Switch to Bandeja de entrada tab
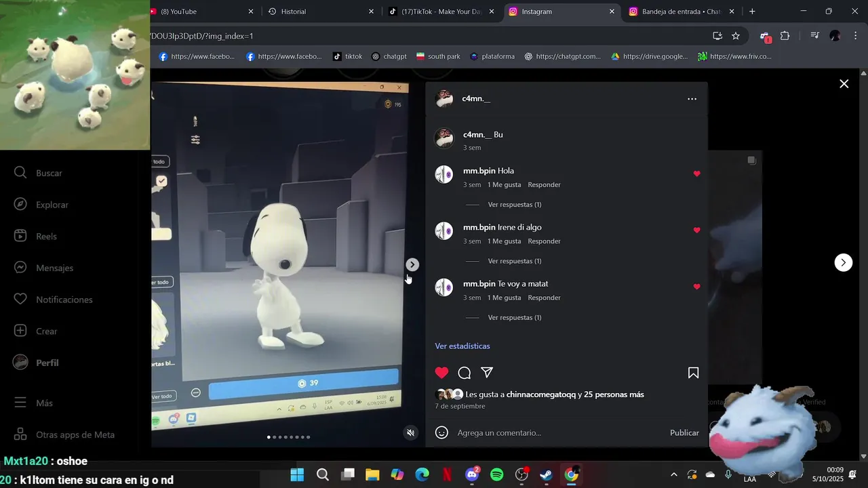Viewport: 868px width, 488px height. 682,12
